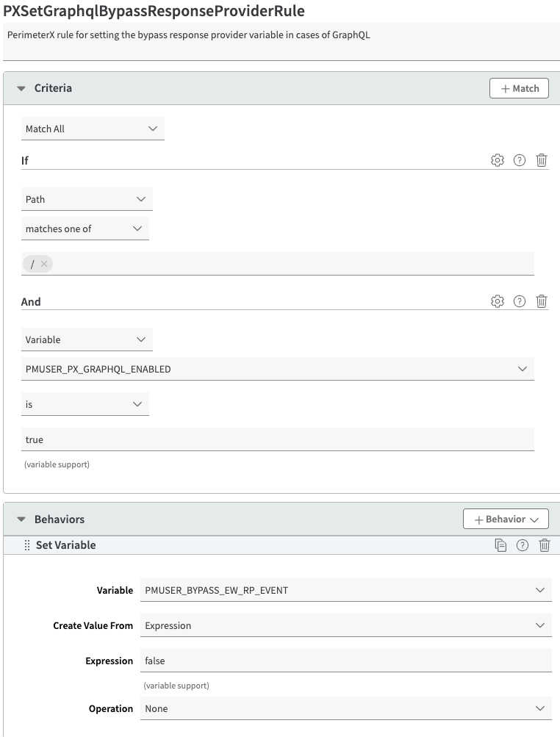Open settings gear for the And condition
This screenshot has width=560, height=737.
(498, 301)
